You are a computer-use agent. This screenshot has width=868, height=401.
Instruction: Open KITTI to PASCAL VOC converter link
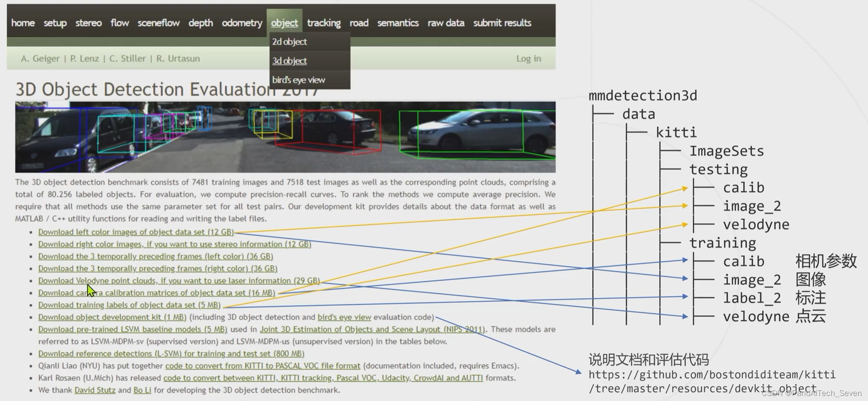[x=263, y=366]
